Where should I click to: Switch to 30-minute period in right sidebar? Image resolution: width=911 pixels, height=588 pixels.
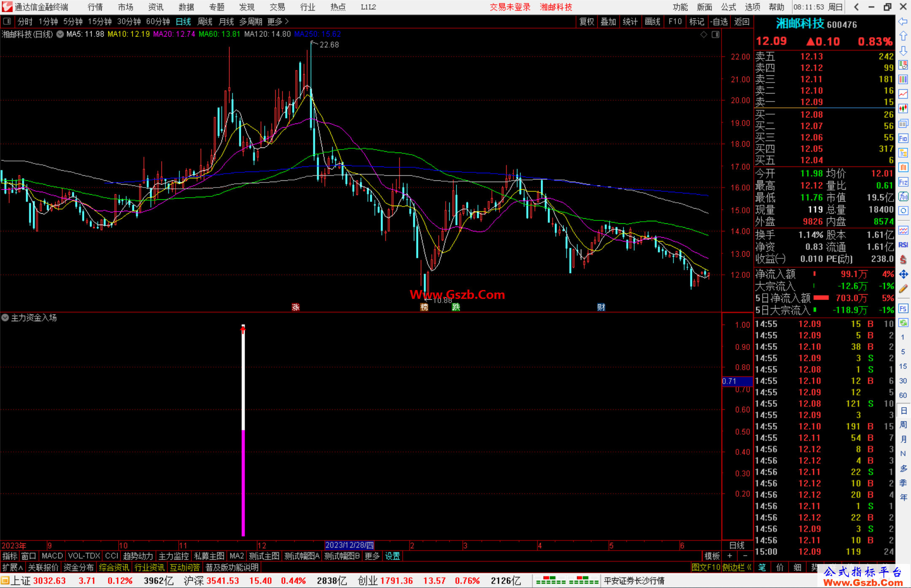pyautogui.click(x=903, y=381)
